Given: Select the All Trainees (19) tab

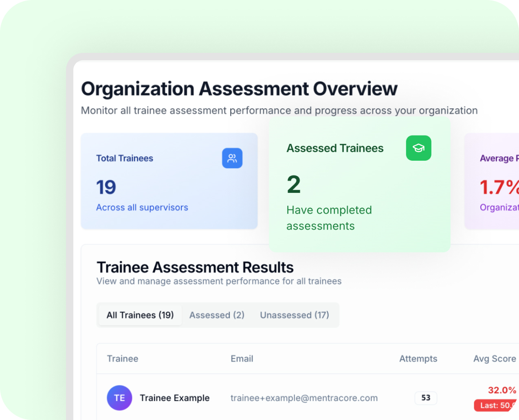Looking at the screenshot, I should tap(140, 315).
